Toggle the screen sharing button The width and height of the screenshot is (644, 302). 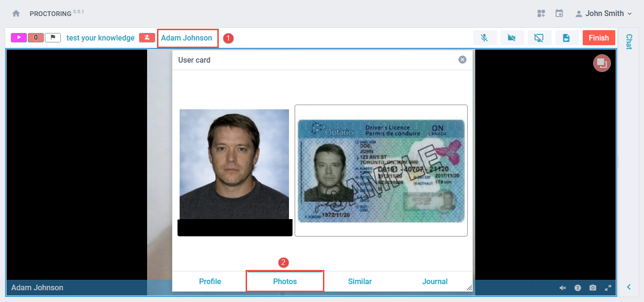pyautogui.click(x=539, y=38)
